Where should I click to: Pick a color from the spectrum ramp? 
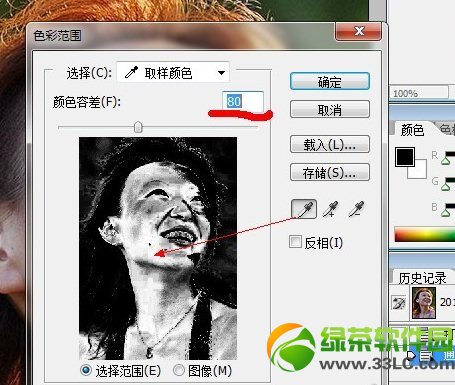(425, 234)
